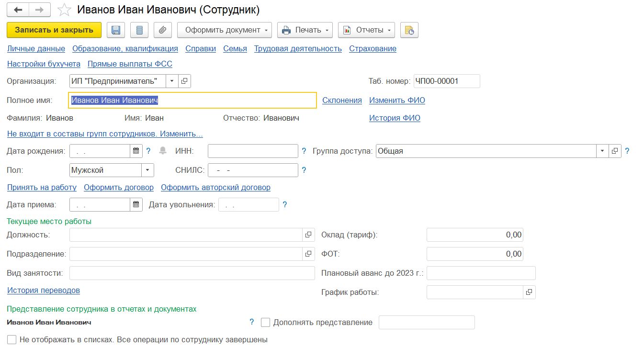The height and width of the screenshot is (359, 644).
Task: Open the Организация record using its open button
Action: pos(184,81)
